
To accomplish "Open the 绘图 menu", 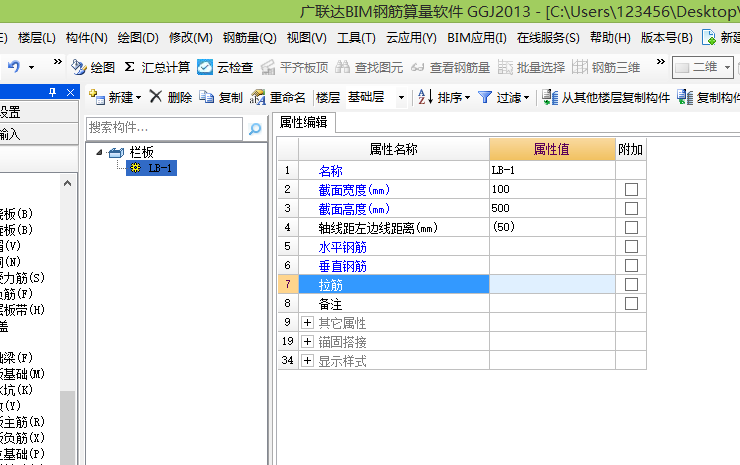I will 138,37.
